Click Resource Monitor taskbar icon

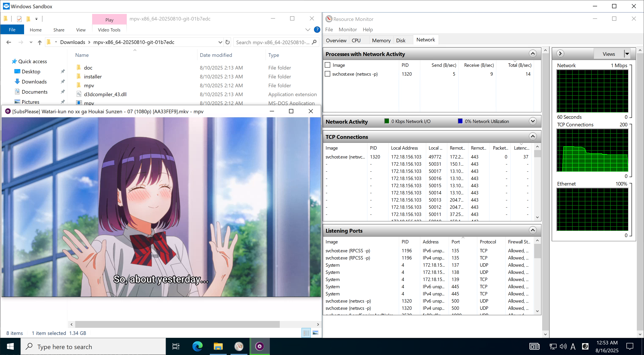pyautogui.click(x=239, y=347)
